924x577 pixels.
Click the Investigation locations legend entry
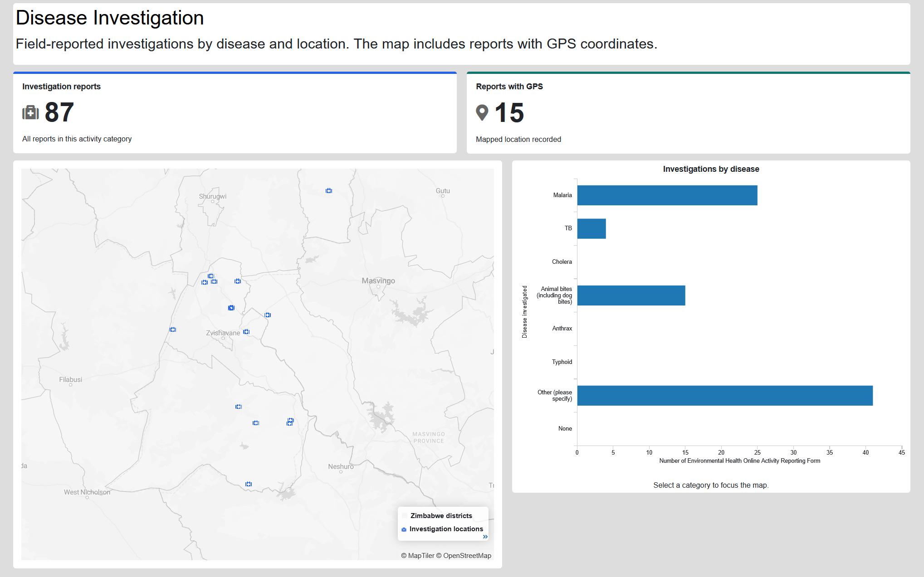point(443,529)
